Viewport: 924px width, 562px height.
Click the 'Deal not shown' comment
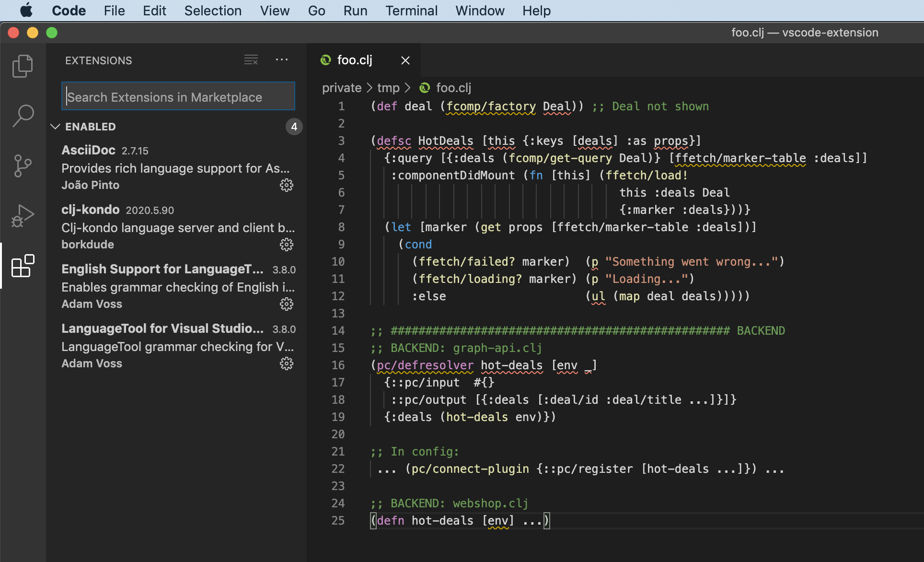click(x=650, y=106)
